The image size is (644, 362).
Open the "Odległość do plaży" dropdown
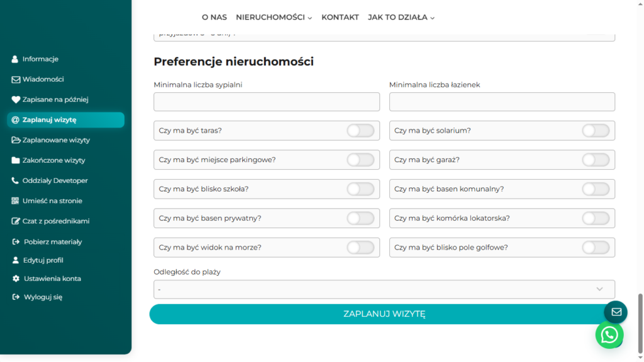pos(384,289)
